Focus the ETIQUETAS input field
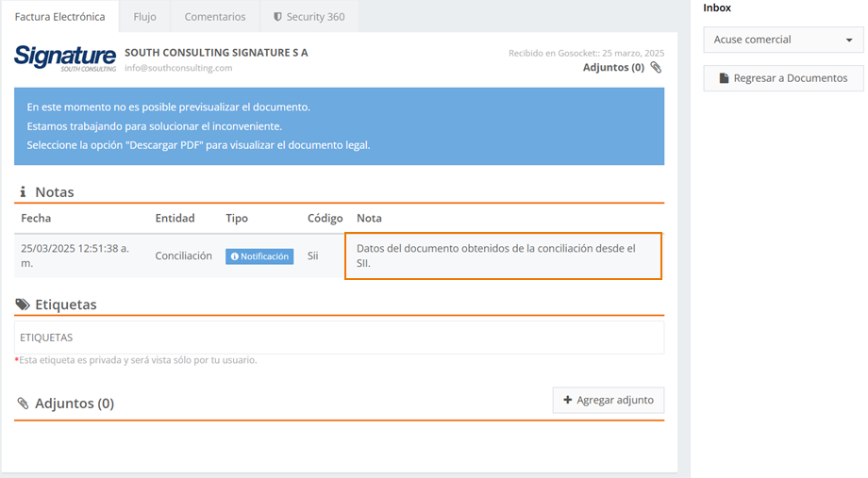Image resolution: width=868 pixels, height=478 pixels. pos(339,338)
